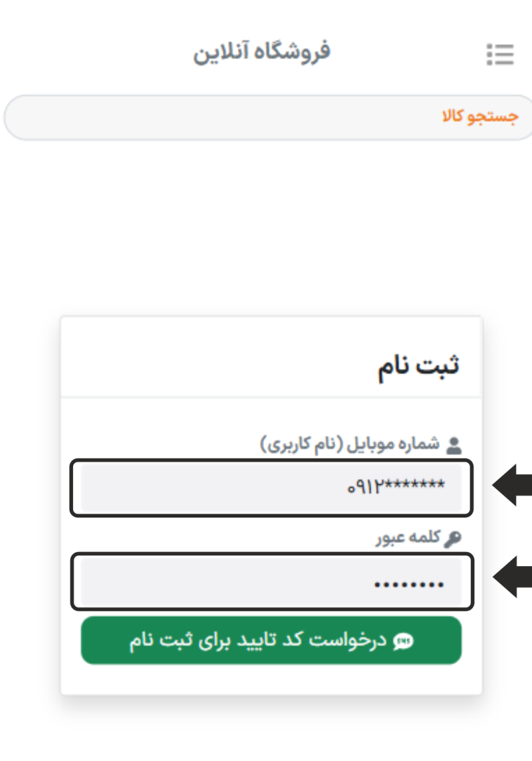Viewport: 532px width, 761px height.
Task: Focus the جستجو کالا search bar
Action: click(266, 118)
